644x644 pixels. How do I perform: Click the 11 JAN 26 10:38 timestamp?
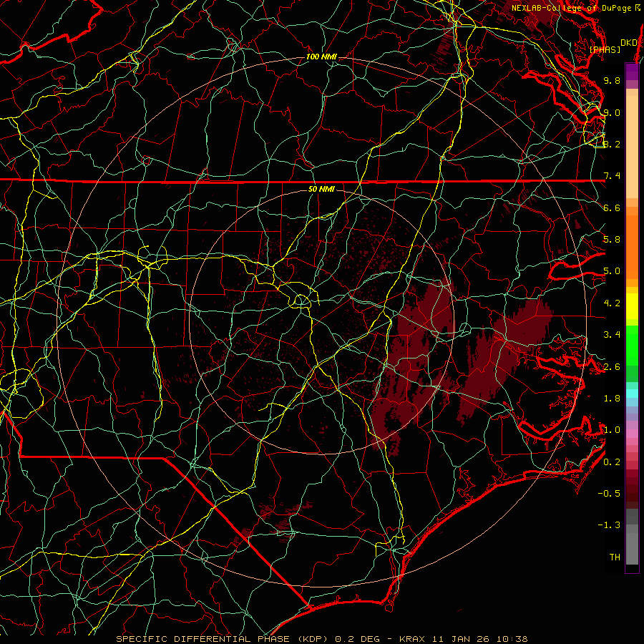click(x=479, y=639)
